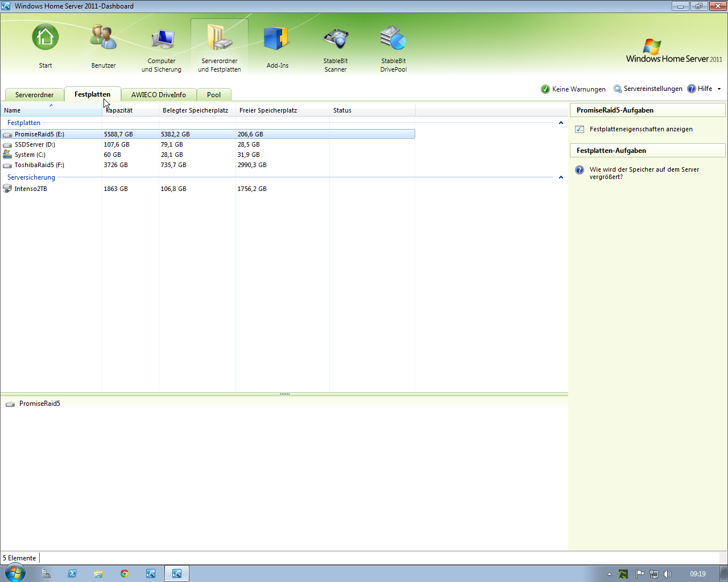Click Festplatteneigenschaften anzeigen task
728x582 pixels.
640,129
